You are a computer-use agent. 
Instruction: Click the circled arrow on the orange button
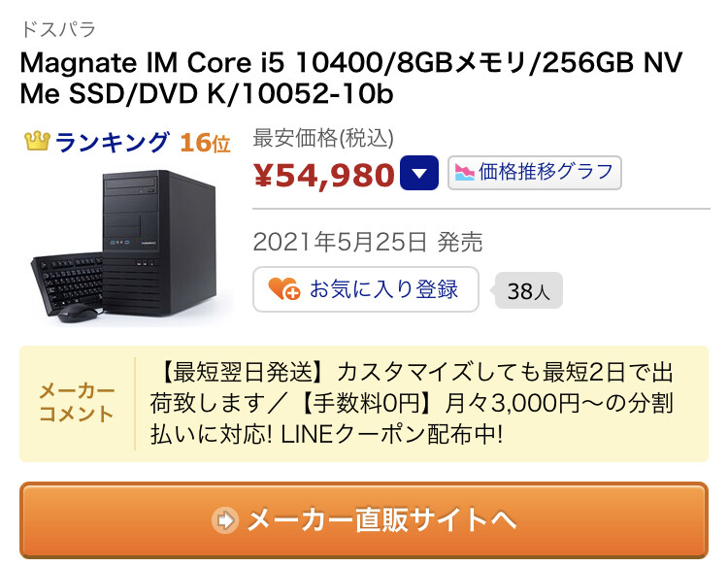click(225, 520)
